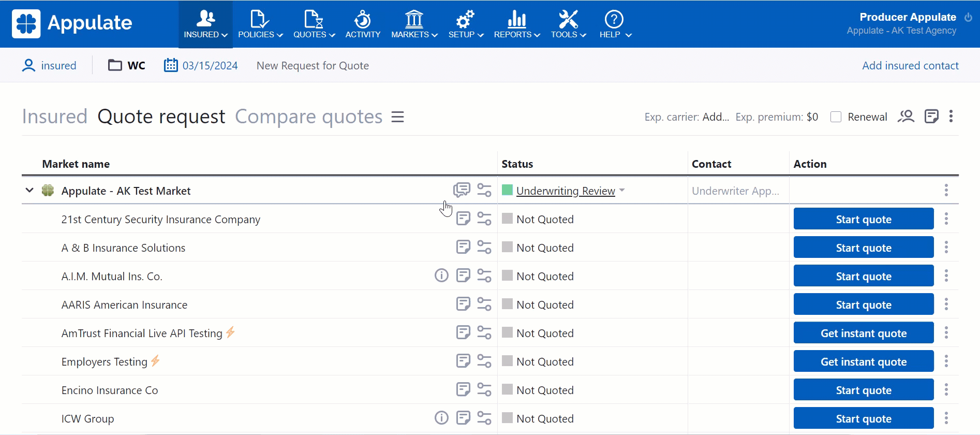Open the hamburger menu beside Compare quotes
Screen dimensions: 980x435
[x=397, y=117]
